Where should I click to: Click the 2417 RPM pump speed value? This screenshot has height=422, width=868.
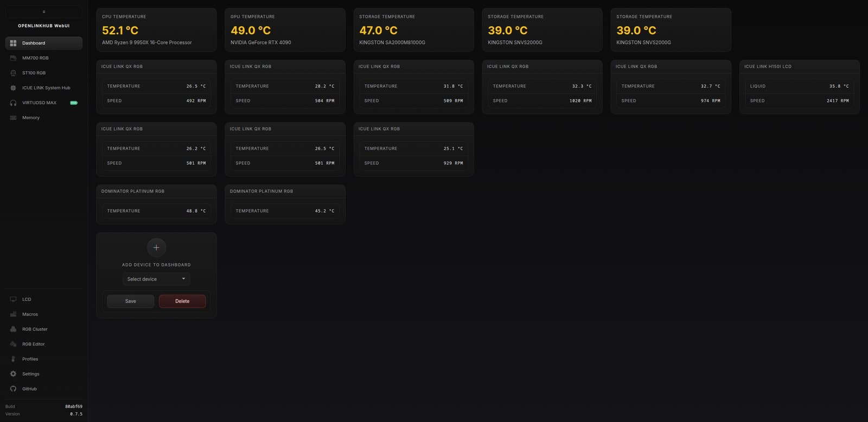coord(838,101)
